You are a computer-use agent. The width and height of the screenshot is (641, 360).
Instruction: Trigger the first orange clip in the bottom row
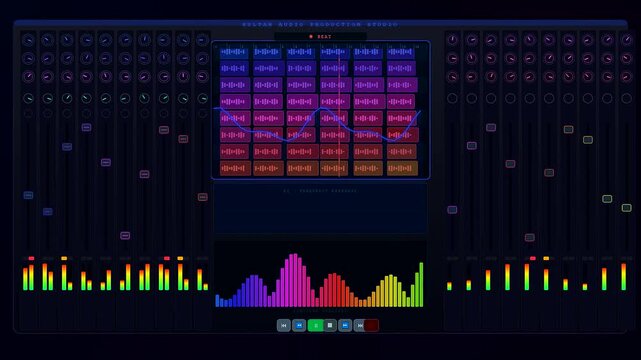coord(235,168)
